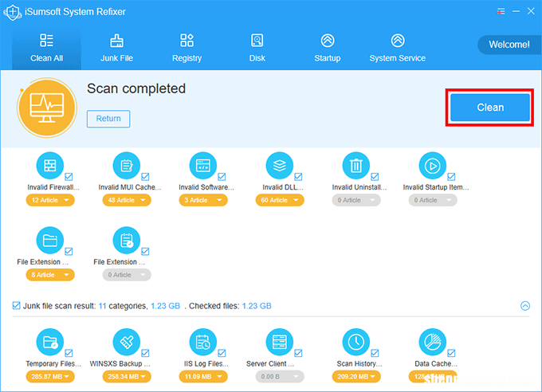Open the Startup tab

click(328, 49)
